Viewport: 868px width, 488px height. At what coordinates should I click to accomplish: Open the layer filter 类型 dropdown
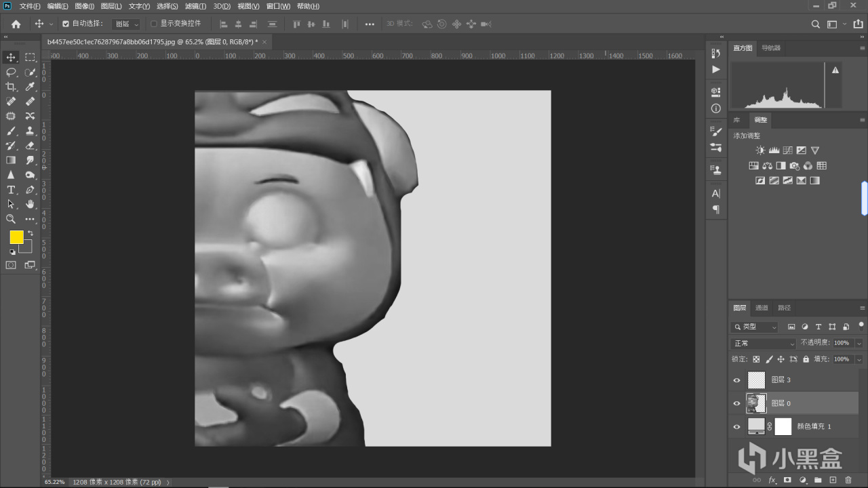click(755, 327)
